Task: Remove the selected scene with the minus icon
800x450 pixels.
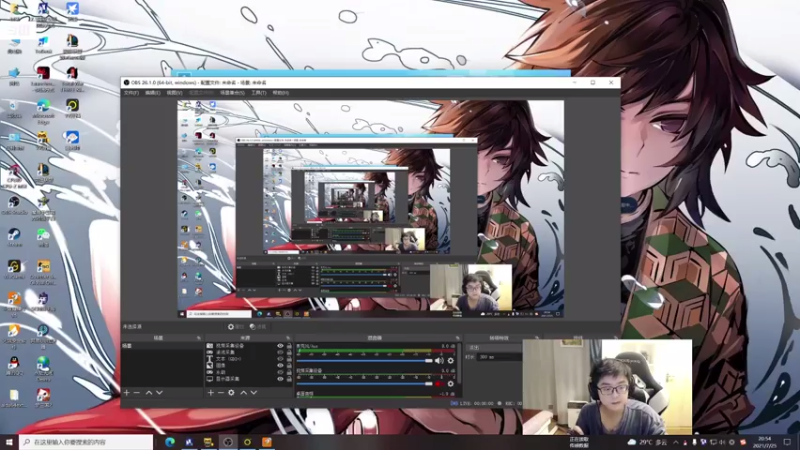Action: (x=137, y=393)
